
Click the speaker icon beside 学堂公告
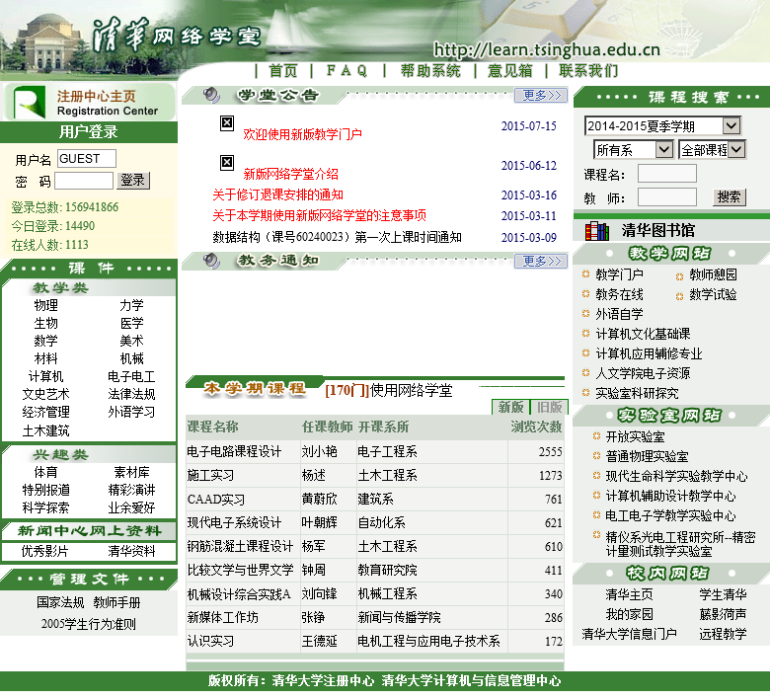coord(211,95)
